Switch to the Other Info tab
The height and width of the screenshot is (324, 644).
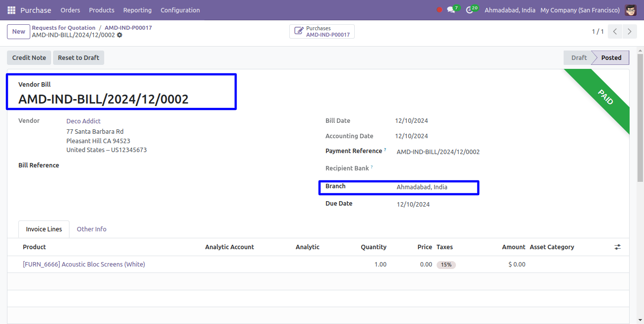[x=91, y=229]
